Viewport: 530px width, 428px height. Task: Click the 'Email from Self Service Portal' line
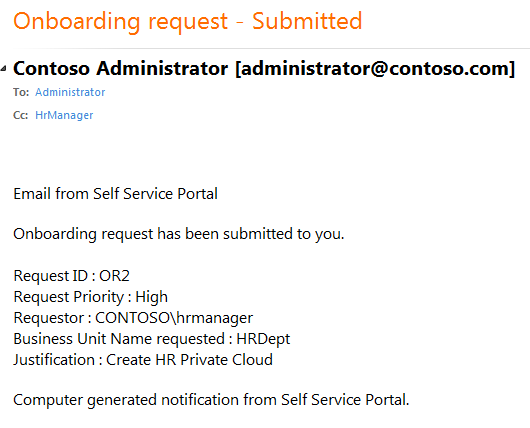115,194
